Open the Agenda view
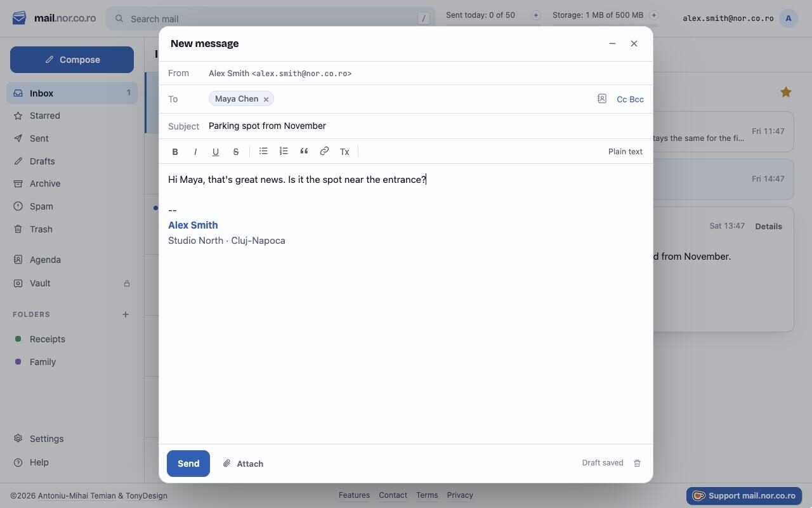812x508 pixels. pos(72,260)
